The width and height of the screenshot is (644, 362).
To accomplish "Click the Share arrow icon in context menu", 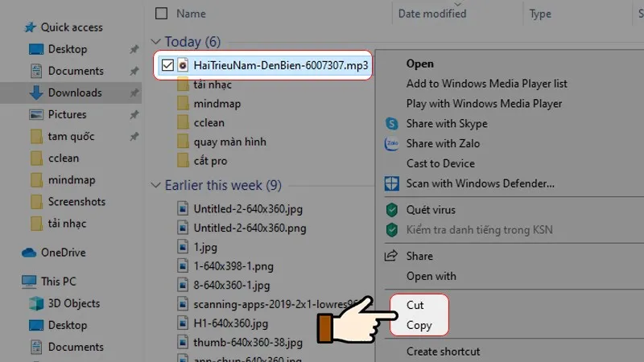I will pyautogui.click(x=391, y=256).
